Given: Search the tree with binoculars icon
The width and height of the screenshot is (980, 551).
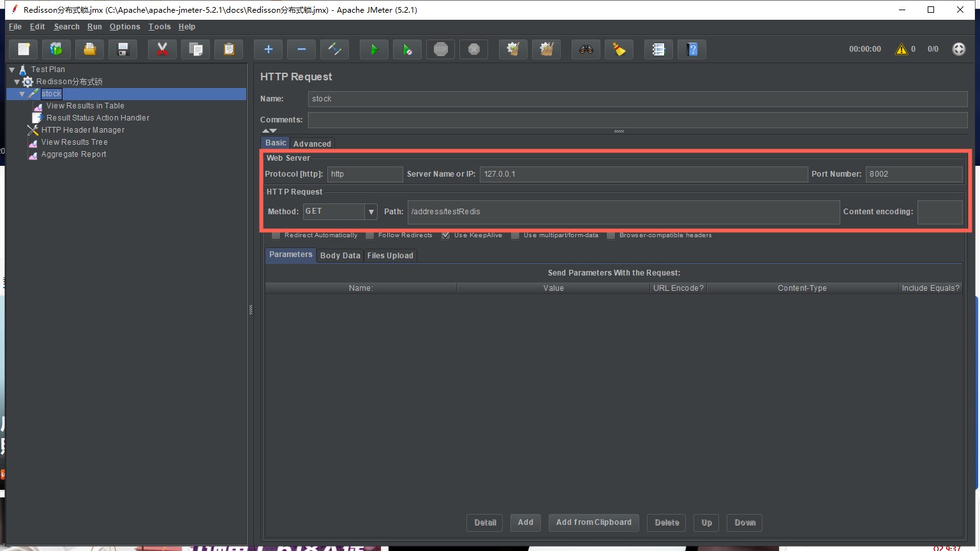Looking at the screenshot, I should click(x=586, y=49).
